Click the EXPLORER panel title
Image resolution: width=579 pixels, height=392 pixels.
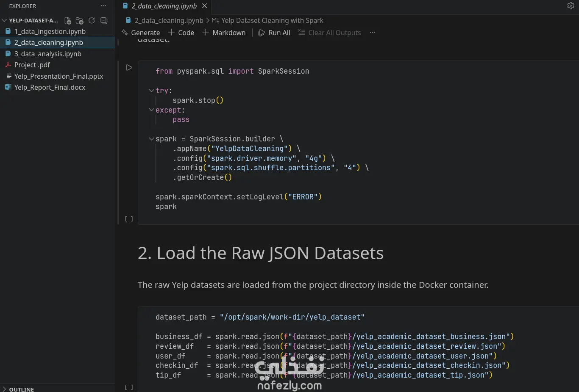[x=22, y=6]
